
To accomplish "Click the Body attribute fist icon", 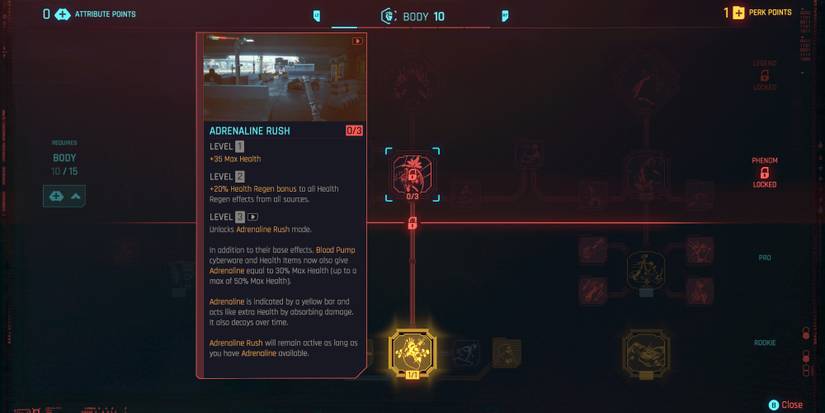I will click(x=388, y=16).
